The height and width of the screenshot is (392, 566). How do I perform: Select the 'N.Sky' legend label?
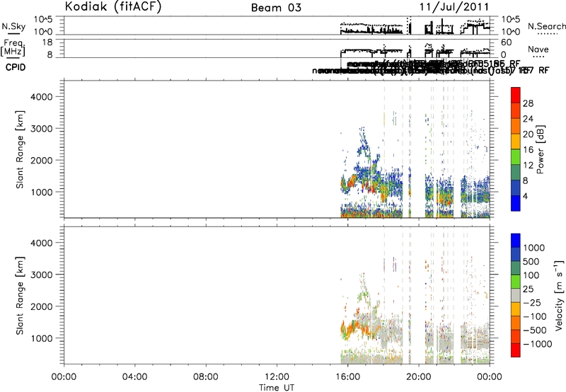[13, 26]
